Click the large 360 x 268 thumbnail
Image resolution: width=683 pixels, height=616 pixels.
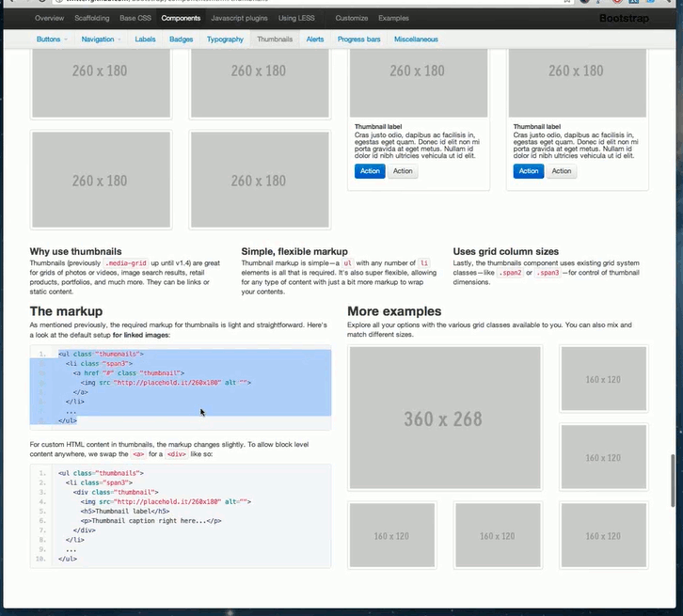point(444,419)
